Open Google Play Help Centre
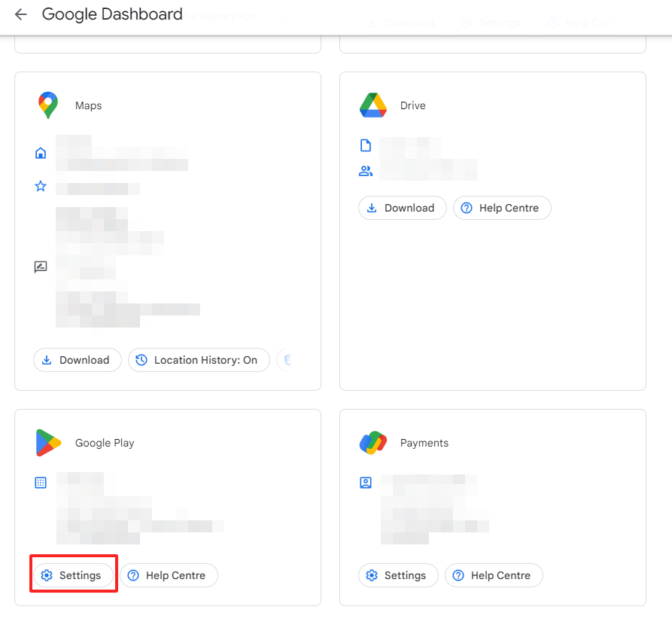The width and height of the screenshot is (672, 622). pyautogui.click(x=169, y=575)
